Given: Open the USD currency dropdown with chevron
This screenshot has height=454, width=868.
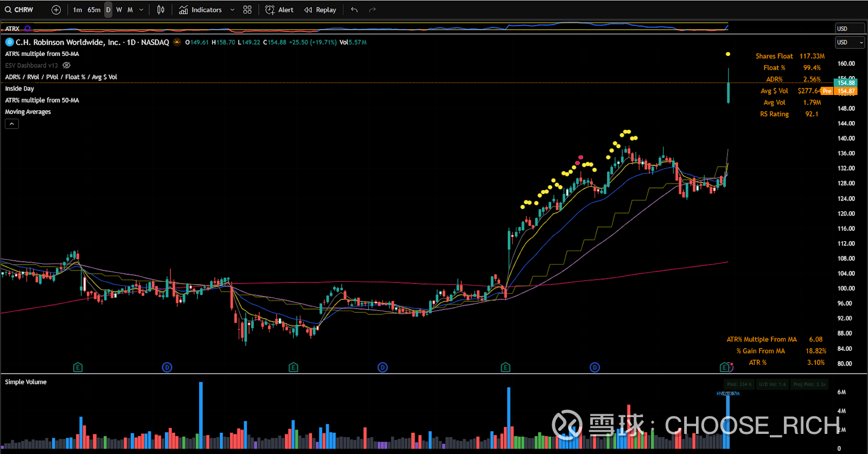Looking at the screenshot, I should [850, 42].
